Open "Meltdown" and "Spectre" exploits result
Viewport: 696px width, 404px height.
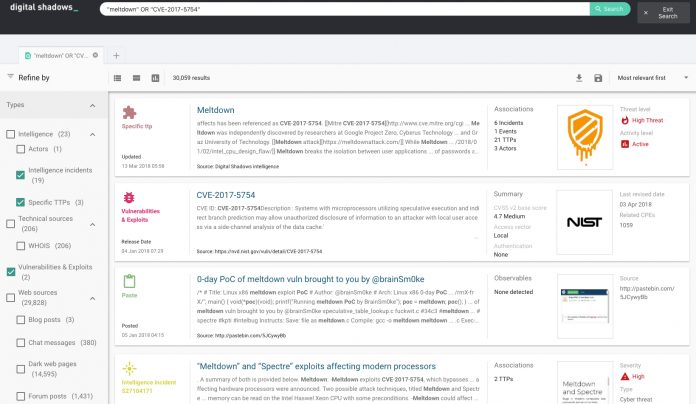click(316, 366)
